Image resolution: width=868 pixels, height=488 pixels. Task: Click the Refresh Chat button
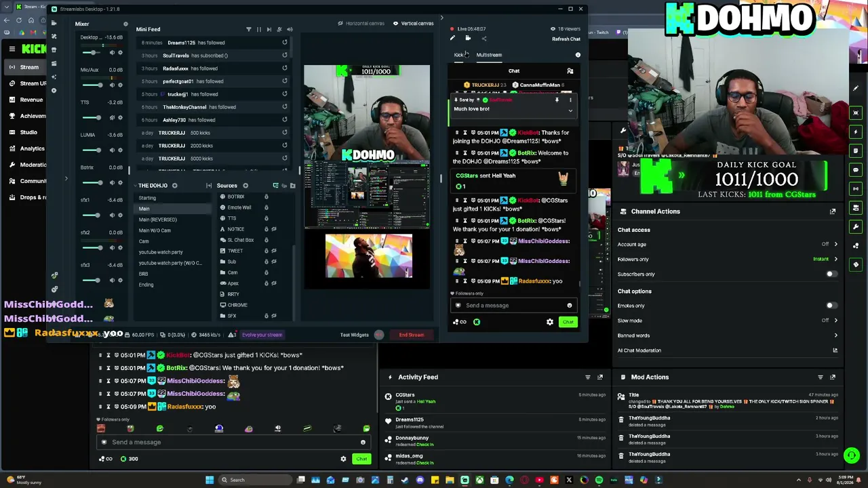(x=566, y=39)
